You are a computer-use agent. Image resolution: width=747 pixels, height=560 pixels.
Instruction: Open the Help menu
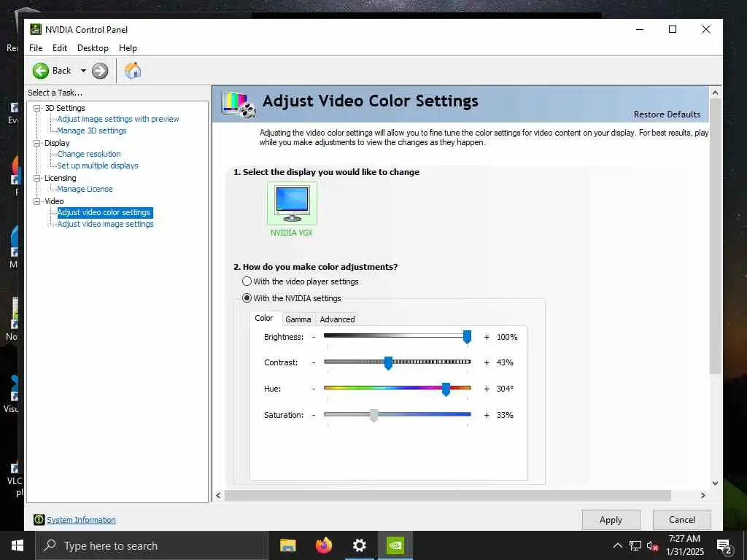128,48
